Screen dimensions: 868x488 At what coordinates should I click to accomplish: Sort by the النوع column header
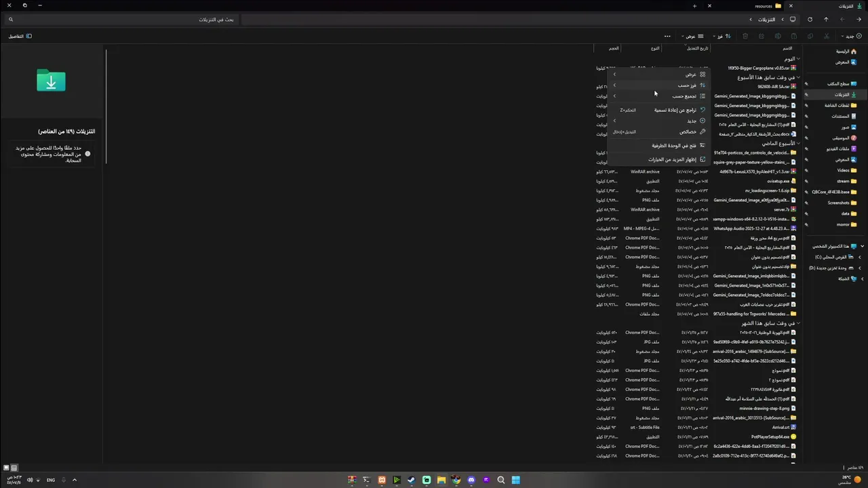[655, 48]
